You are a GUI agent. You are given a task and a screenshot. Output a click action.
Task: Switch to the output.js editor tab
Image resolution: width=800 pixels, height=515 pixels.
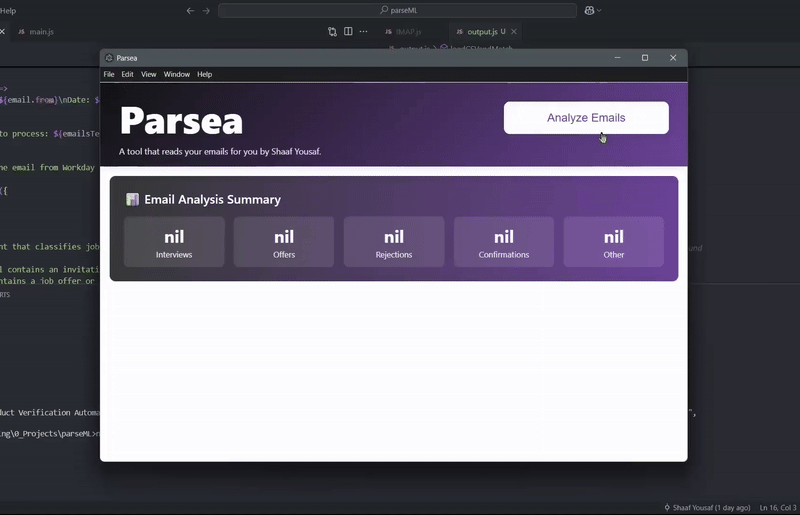[485, 32]
